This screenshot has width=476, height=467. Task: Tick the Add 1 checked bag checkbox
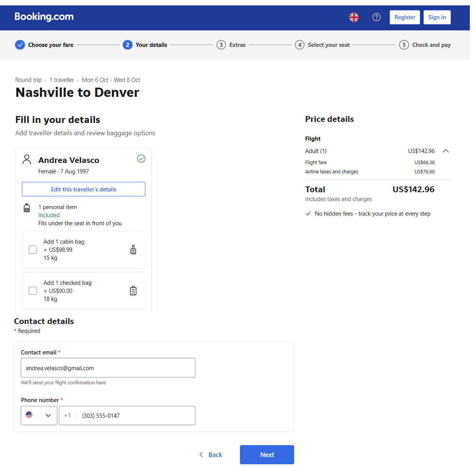coord(33,291)
